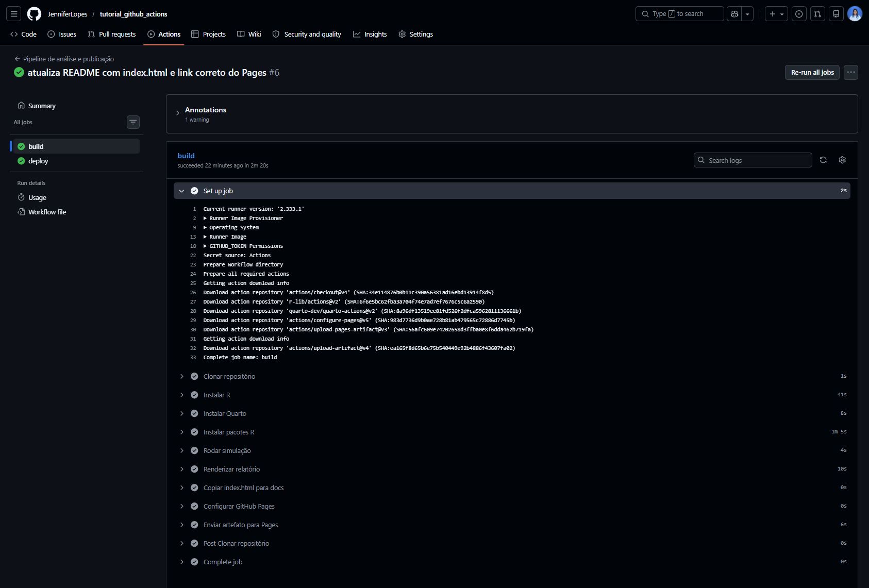The image size is (869, 588).
Task: Click the notifications inbox icon
Action: pyautogui.click(x=836, y=14)
